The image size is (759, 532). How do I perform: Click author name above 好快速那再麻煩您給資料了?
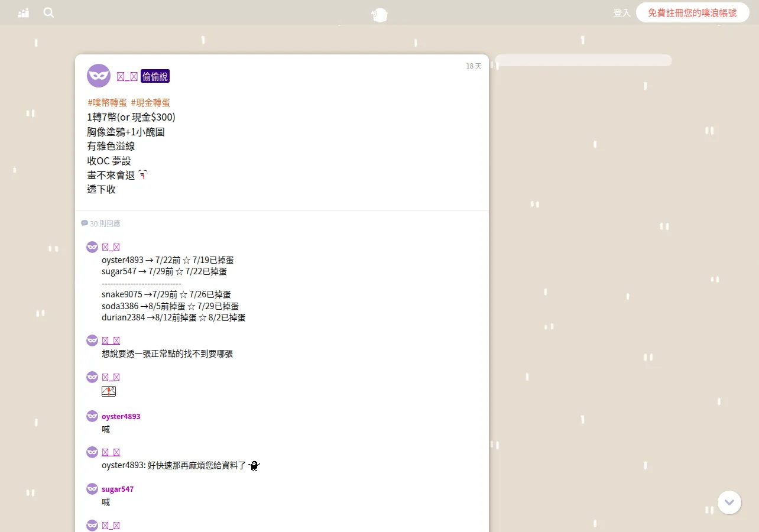111,452
